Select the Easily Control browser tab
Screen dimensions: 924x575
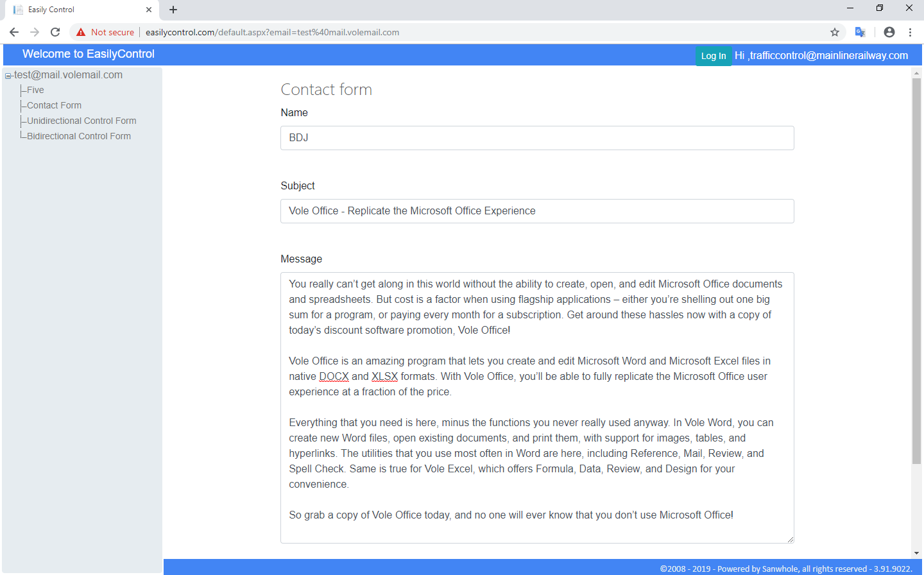click(81, 10)
